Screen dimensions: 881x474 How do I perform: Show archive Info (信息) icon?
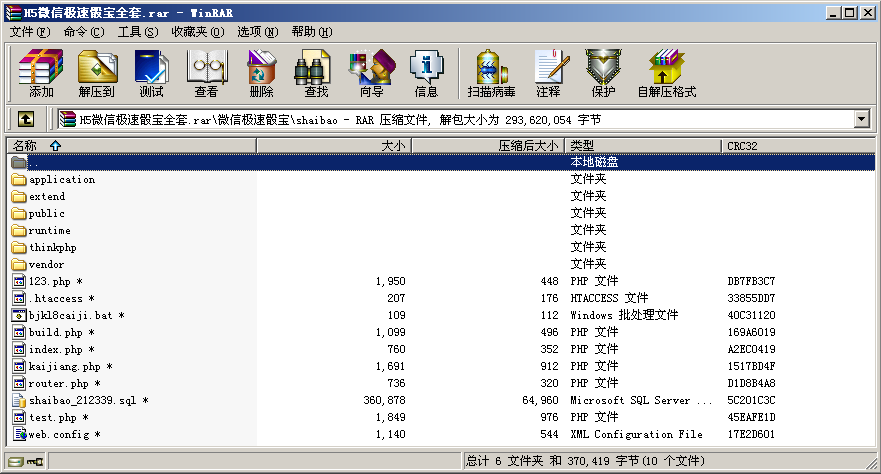tap(426, 74)
